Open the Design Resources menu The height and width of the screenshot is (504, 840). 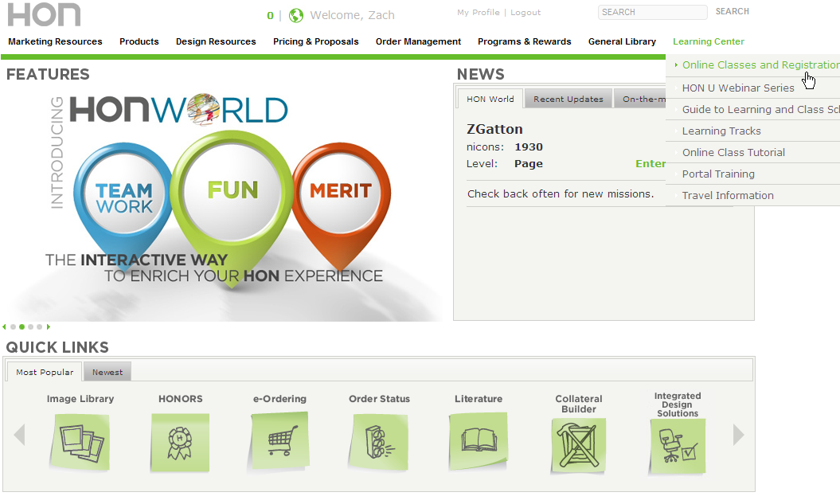coord(216,41)
